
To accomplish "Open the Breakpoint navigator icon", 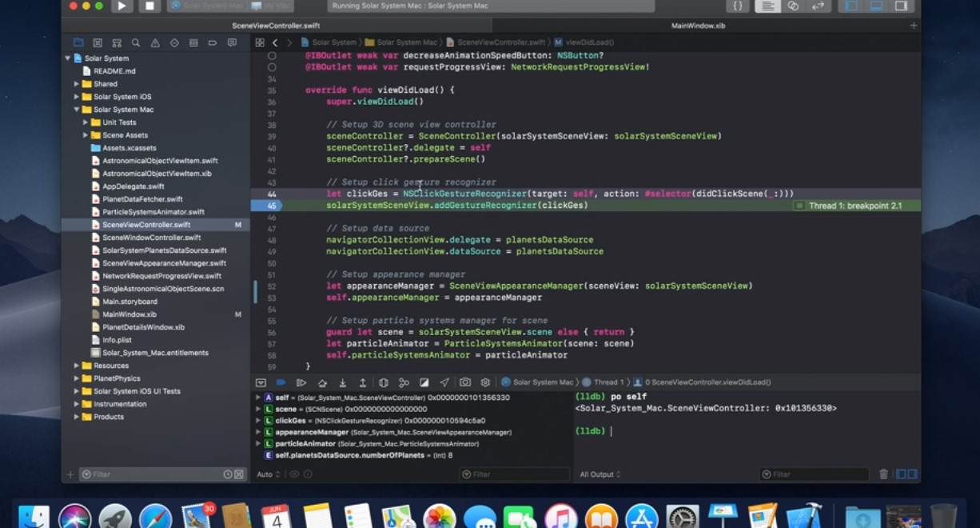I will 213,42.
